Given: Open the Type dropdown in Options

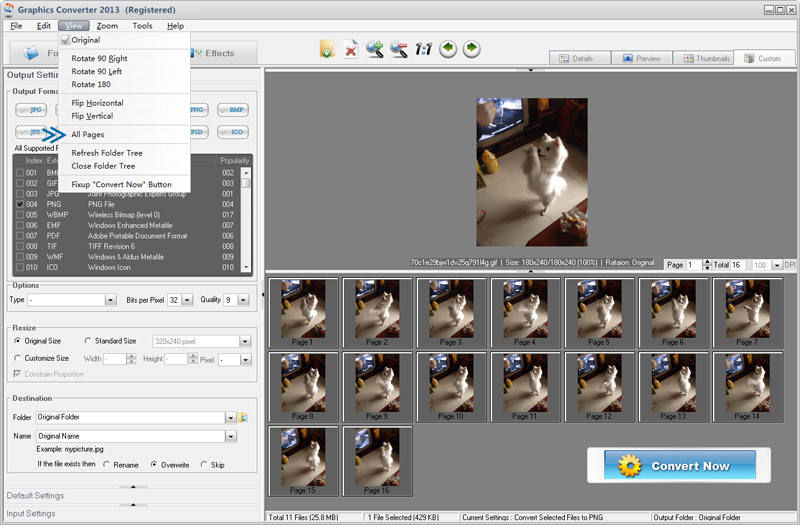Looking at the screenshot, I should point(110,300).
